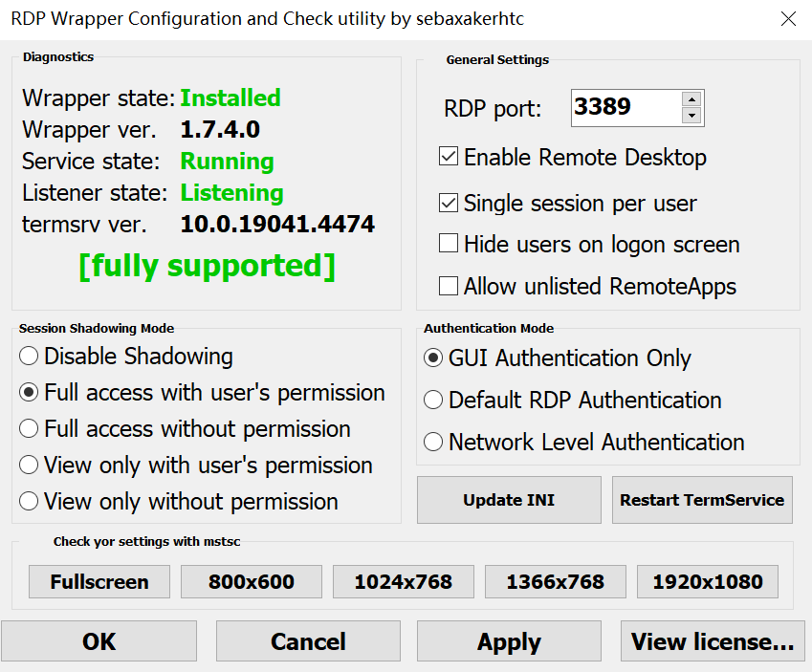
Task: Apply the current configuration
Action: point(509,641)
